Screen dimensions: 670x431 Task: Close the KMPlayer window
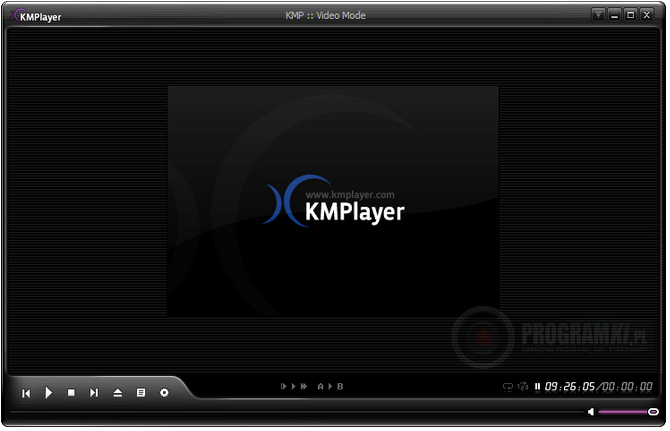coord(647,15)
